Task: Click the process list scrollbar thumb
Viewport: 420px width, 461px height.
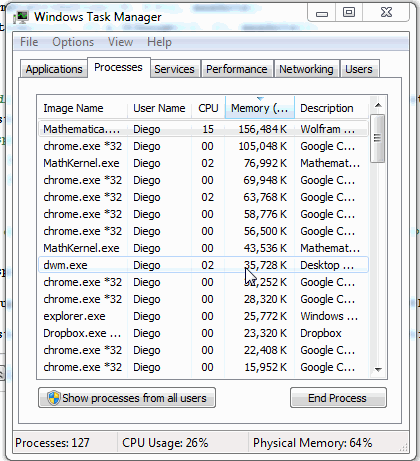Action: point(378,138)
